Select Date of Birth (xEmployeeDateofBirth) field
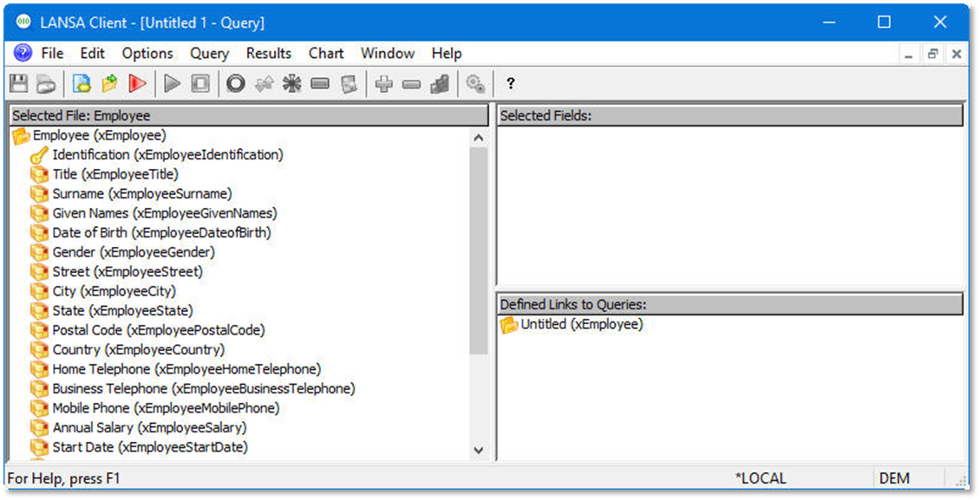The height and width of the screenshot is (500, 980). point(161,233)
